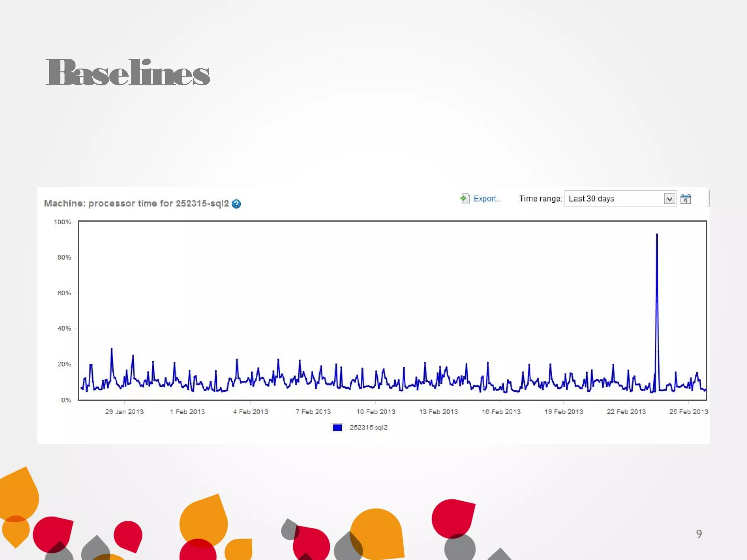
Task: Open the calendar date picker icon
Action: (x=685, y=199)
